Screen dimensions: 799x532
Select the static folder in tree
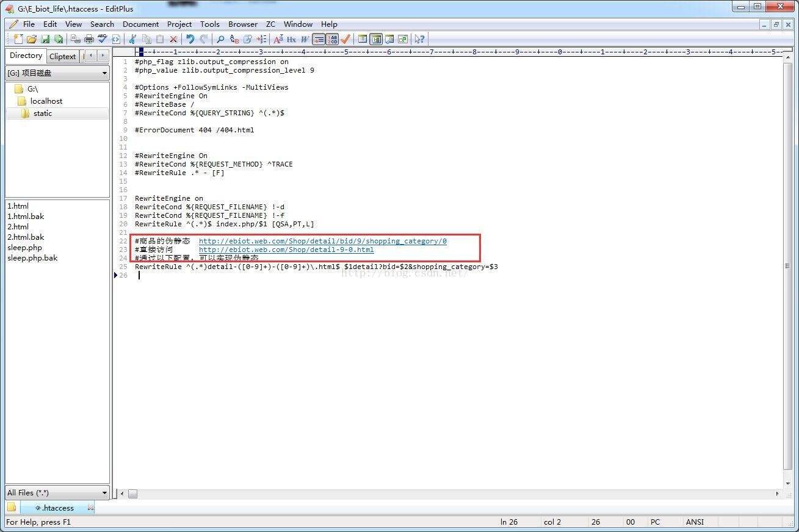pyautogui.click(x=42, y=113)
